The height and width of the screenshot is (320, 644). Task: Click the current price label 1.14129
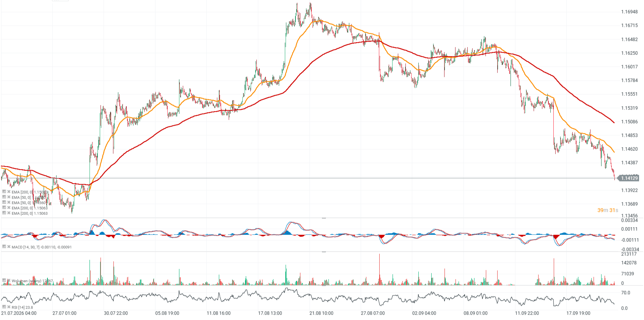point(629,178)
